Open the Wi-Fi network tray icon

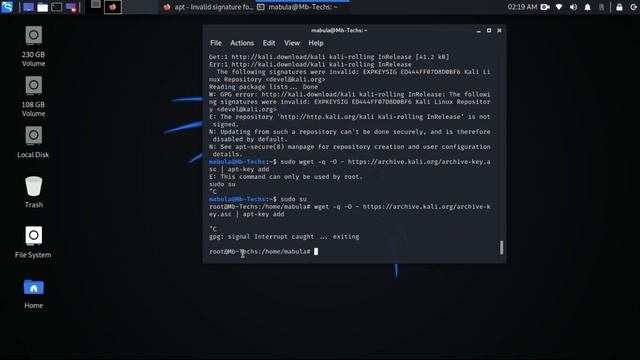[559, 7]
